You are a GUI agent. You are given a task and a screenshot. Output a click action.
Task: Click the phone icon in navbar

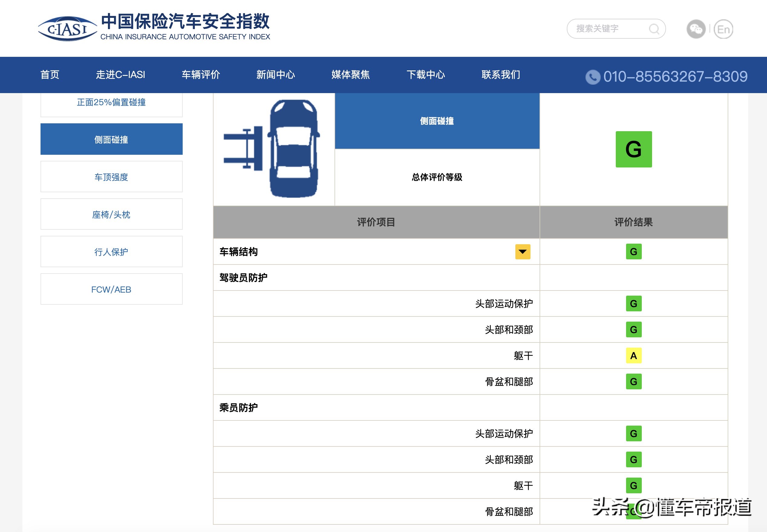point(592,77)
